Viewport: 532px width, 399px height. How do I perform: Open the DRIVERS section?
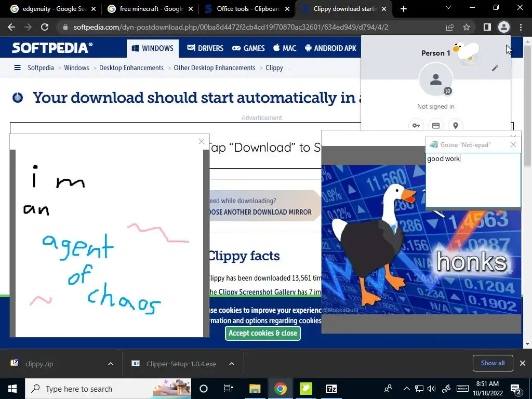pos(205,48)
